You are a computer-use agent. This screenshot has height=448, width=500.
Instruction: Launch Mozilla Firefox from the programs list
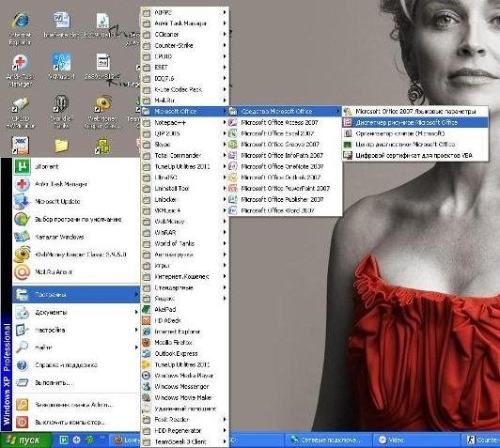pos(184,343)
